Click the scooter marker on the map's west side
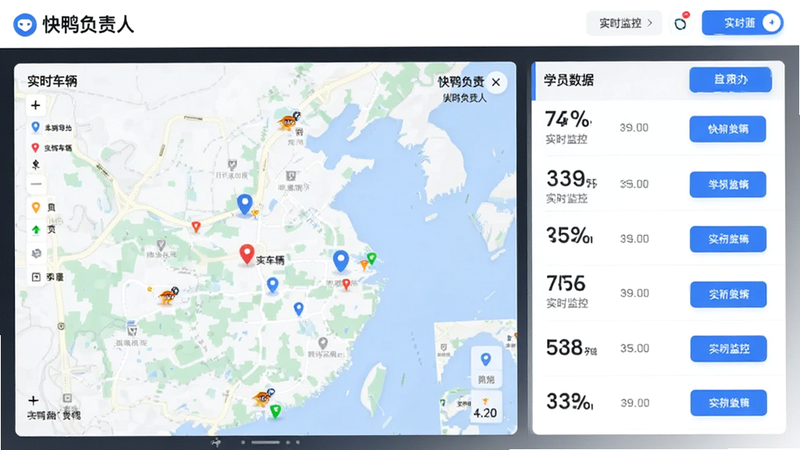Image resolution: width=800 pixels, height=450 pixels. tap(168, 295)
